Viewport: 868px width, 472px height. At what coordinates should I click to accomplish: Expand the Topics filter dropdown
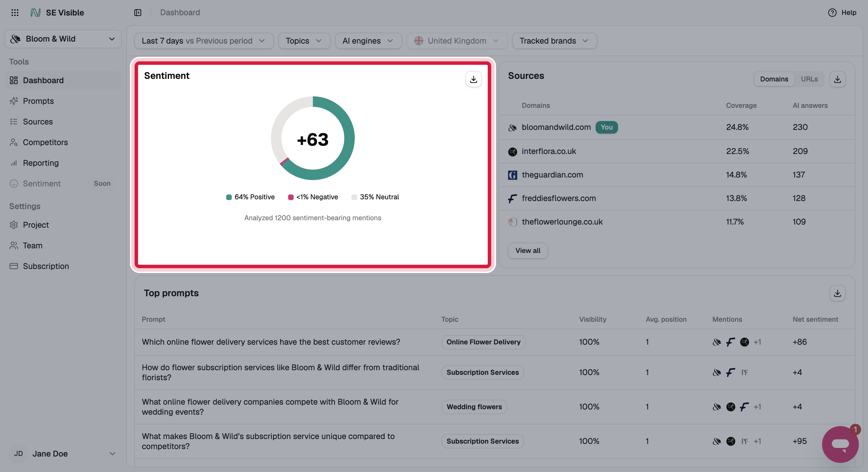point(304,41)
